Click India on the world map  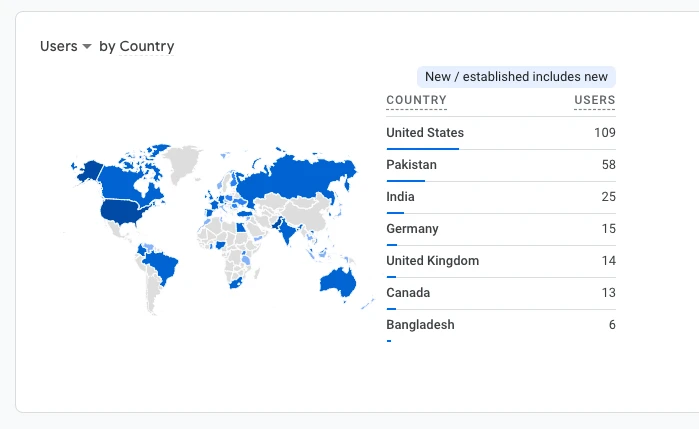coord(287,230)
